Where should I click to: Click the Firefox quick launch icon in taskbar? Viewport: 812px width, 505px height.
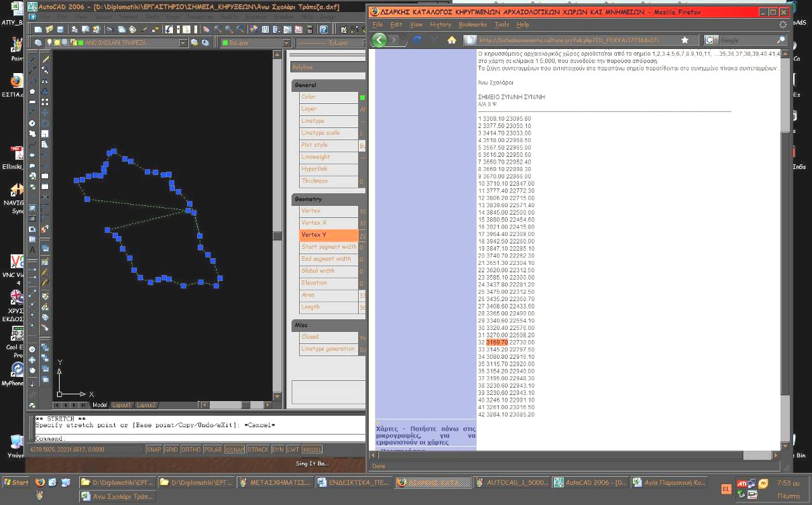pyautogui.click(x=40, y=482)
